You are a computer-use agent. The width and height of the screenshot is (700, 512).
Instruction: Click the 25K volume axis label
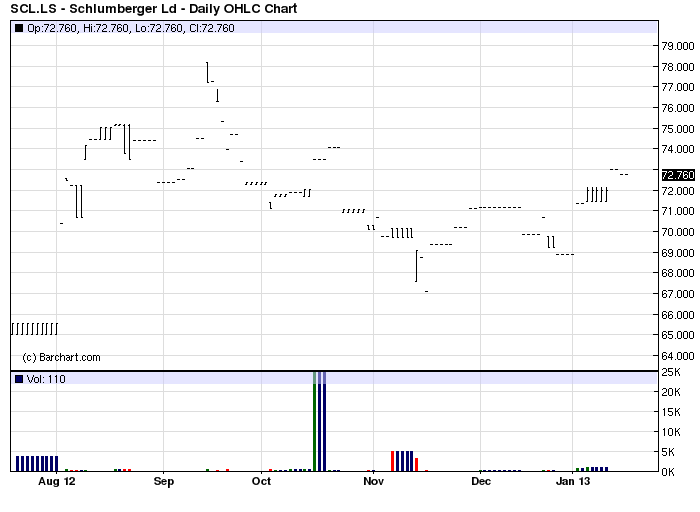pyautogui.click(x=671, y=372)
